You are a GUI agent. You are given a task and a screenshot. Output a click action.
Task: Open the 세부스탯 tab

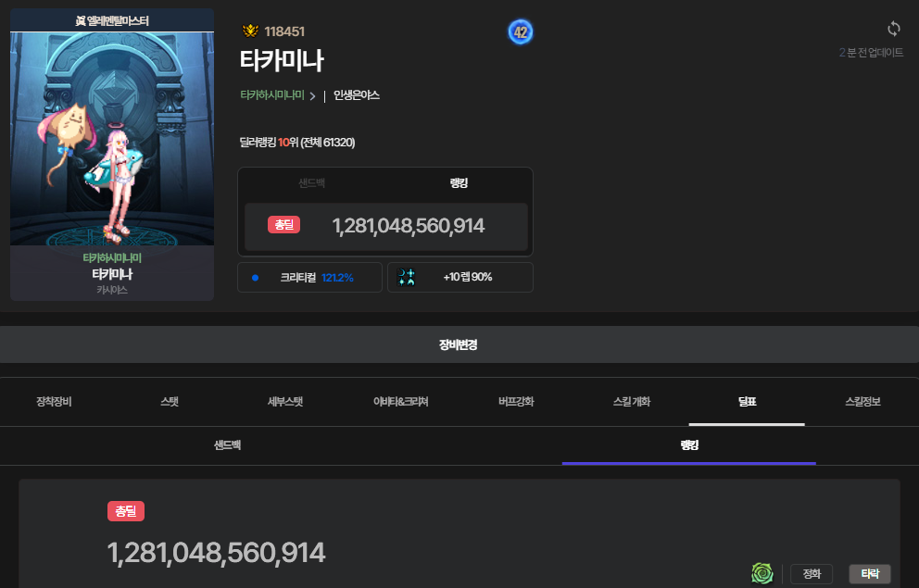tap(285, 402)
